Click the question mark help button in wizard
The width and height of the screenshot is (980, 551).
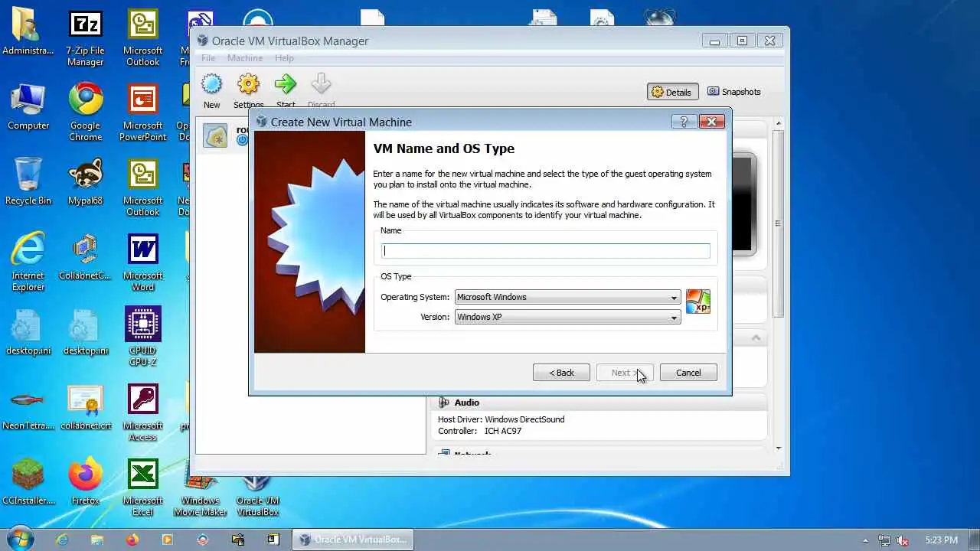pos(684,122)
